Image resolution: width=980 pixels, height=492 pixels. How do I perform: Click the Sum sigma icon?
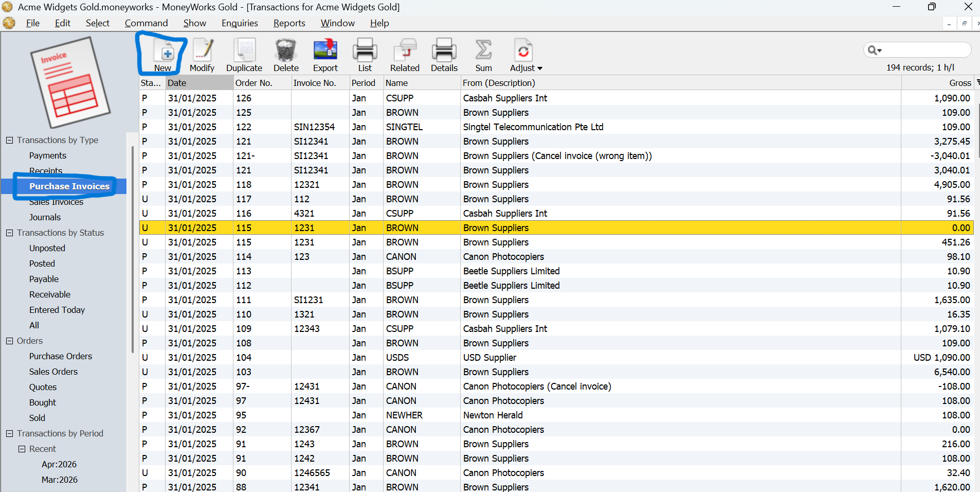[483, 50]
